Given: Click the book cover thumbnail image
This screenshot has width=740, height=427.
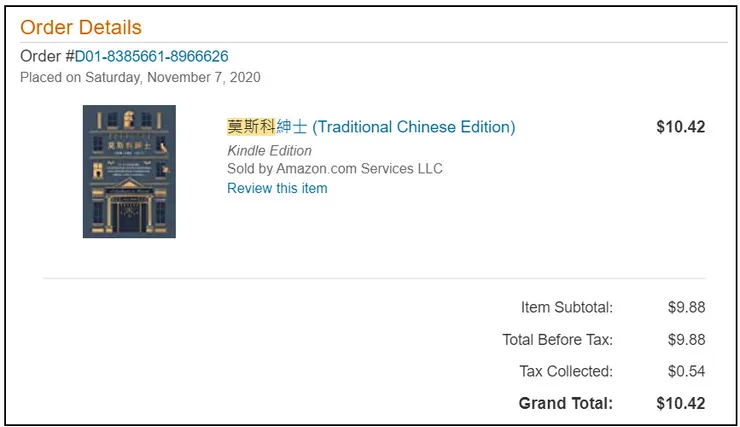Looking at the screenshot, I should tap(129, 171).
